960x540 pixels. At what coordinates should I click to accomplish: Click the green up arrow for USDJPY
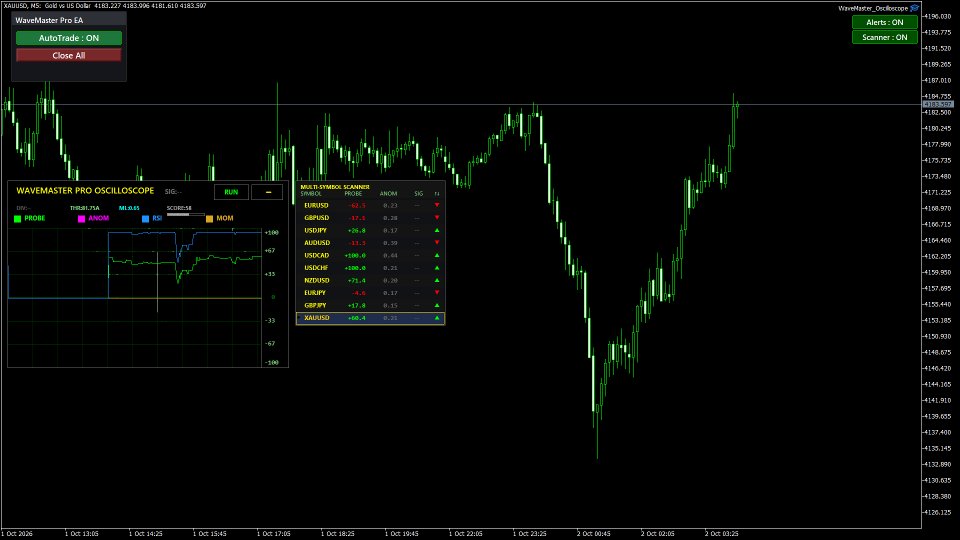pos(437,230)
